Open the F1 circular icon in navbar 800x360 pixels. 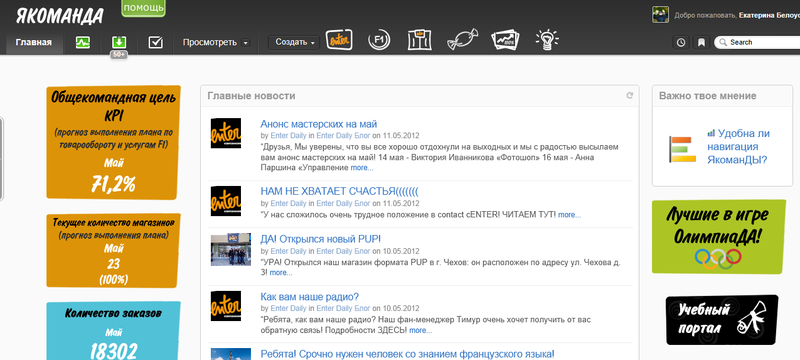[x=379, y=39]
